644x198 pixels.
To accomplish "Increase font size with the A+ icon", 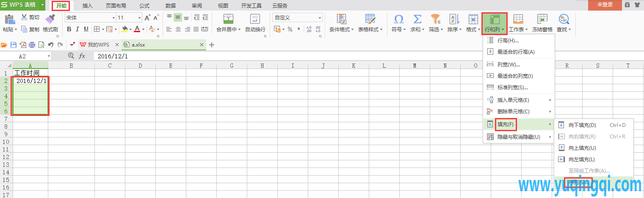I will point(147,17).
